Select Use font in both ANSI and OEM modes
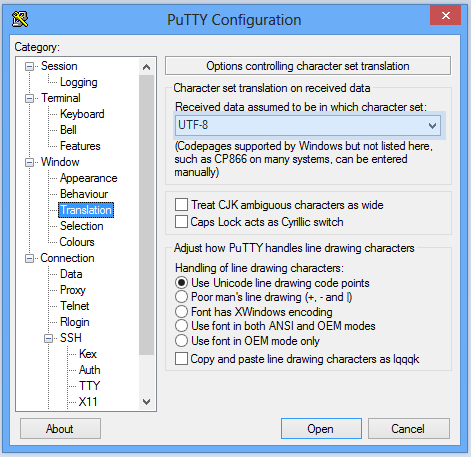471x457 pixels. (181, 326)
